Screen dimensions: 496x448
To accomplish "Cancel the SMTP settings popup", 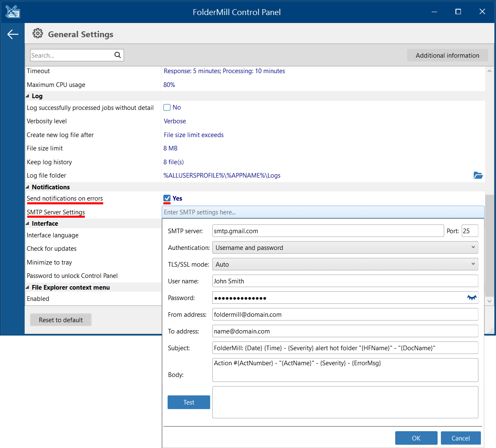I will pyautogui.click(x=460, y=438).
